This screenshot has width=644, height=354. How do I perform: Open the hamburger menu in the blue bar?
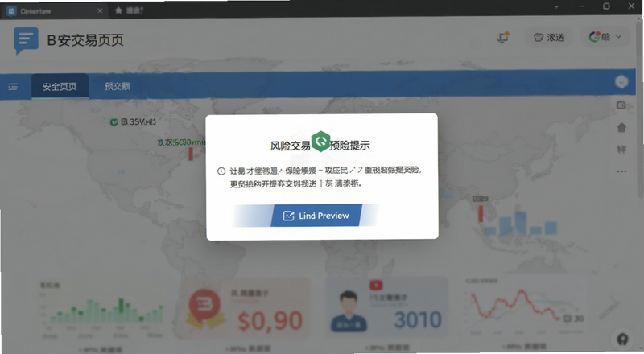tap(13, 87)
